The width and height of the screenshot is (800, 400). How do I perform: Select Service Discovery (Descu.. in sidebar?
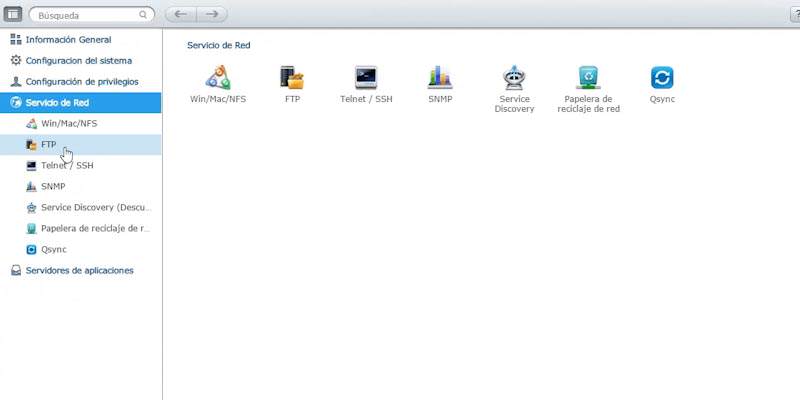click(x=81, y=208)
